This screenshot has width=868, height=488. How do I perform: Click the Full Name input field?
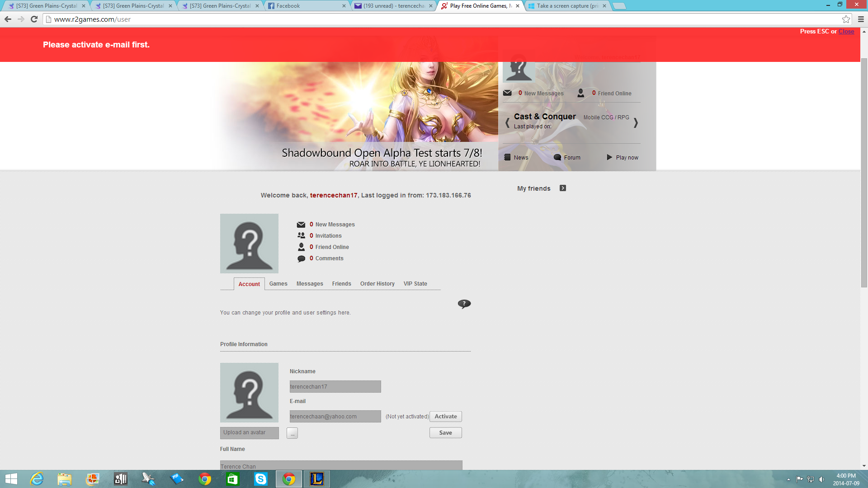[341, 466]
